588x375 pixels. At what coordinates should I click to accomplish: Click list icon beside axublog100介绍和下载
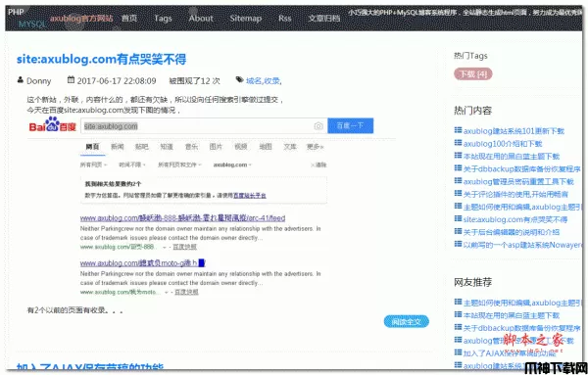click(458, 143)
